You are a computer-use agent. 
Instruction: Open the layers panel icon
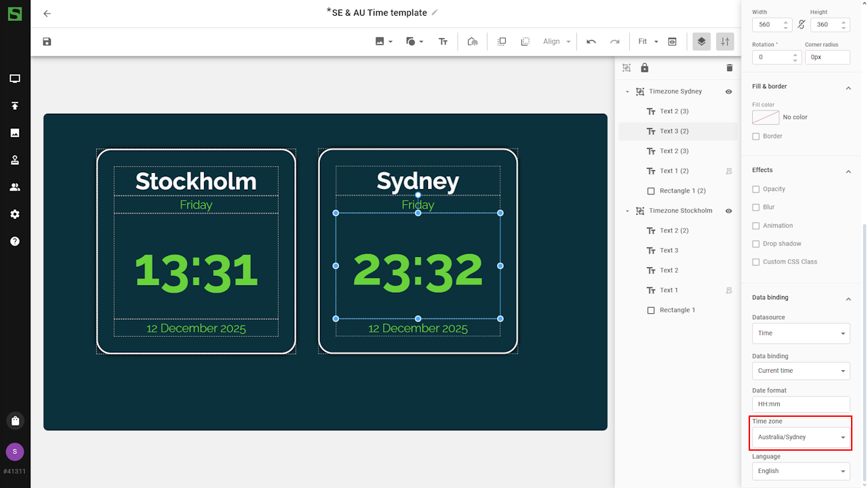[701, 42]
